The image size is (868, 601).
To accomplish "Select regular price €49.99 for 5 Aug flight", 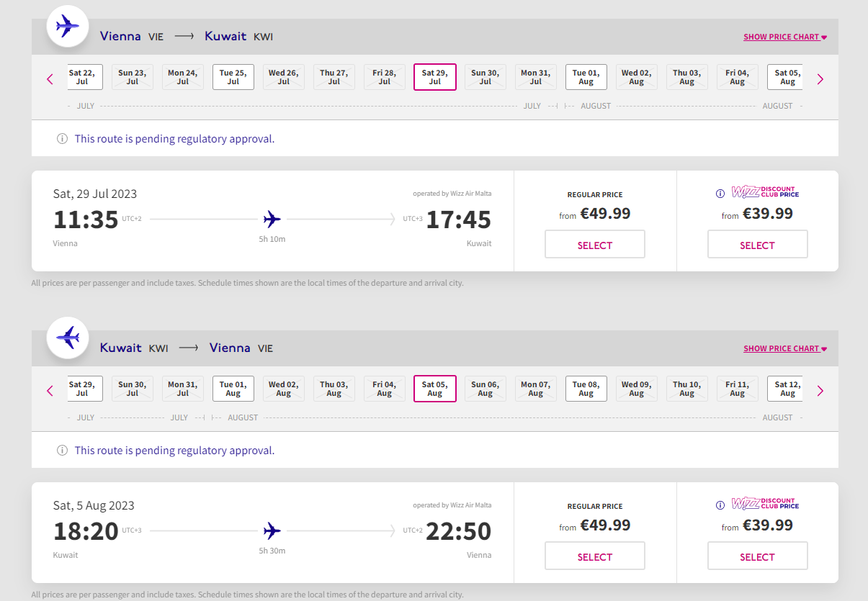I will [x=595, y=556].
